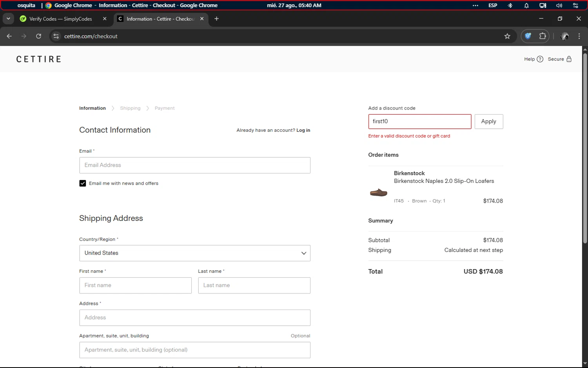Image resolution: width=588 pixels, height=368 pixels.
Task: Click Birkenstock Naples 2.0 Slip-On Loafers text
Action: pyautogui.click(x=444, y=181)
